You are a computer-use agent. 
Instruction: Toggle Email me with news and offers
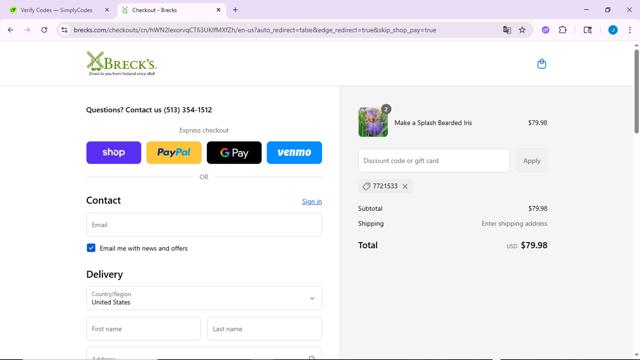point(91,248)
